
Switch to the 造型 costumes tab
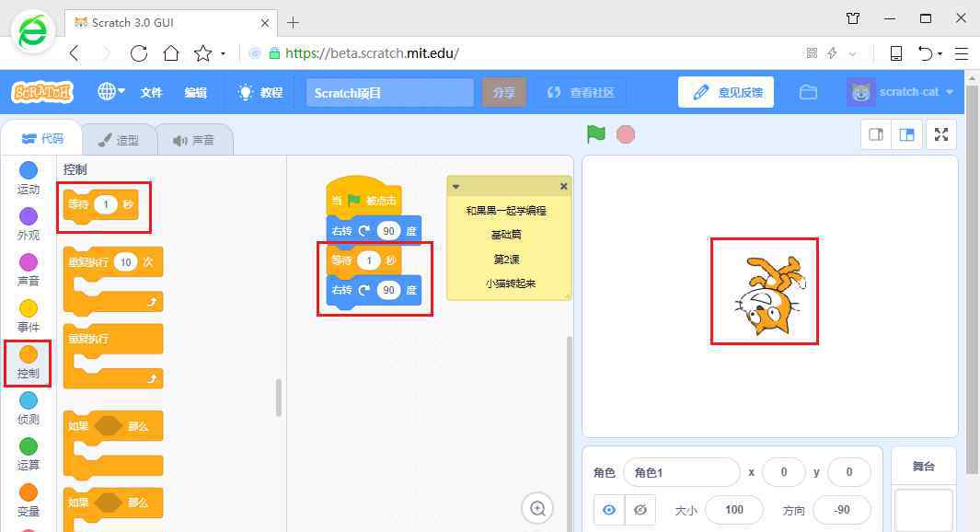(119, 140)
